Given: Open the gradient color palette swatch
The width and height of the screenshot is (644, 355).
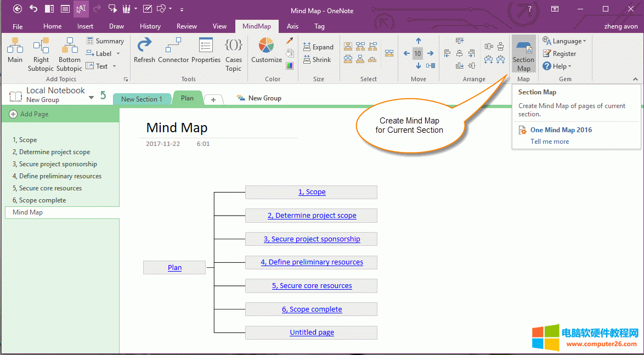Looking at the screenshot, I should [x=290, y=66].
